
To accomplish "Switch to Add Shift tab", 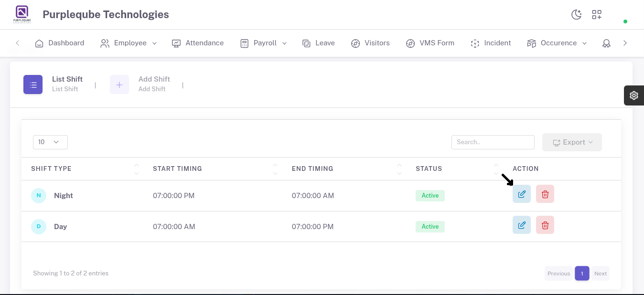I will click(x=154, y=84).
